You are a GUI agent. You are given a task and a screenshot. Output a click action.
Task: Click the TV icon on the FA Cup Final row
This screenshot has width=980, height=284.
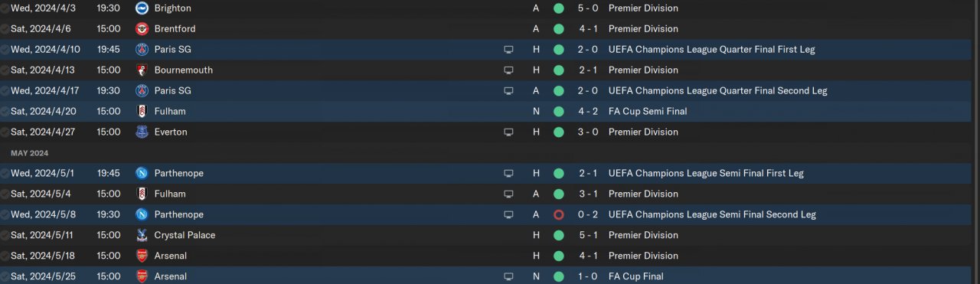508,276
